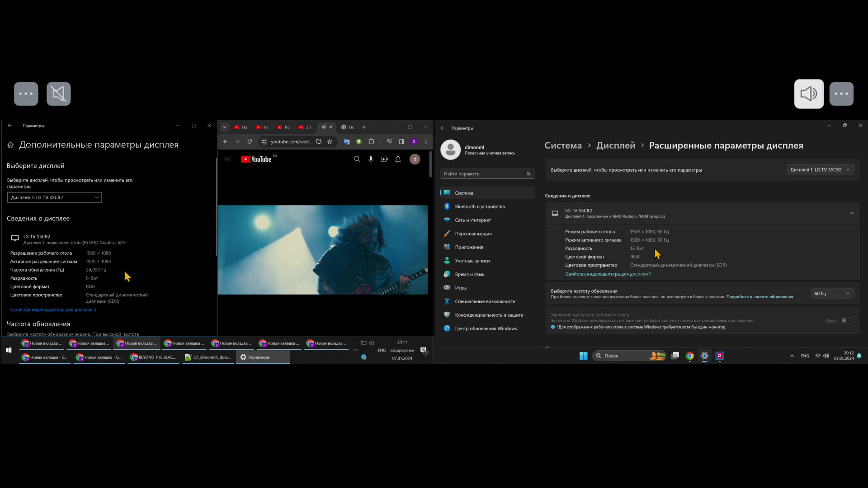Collapse the LG TV SSCR2 info section

tap(852, 213)
